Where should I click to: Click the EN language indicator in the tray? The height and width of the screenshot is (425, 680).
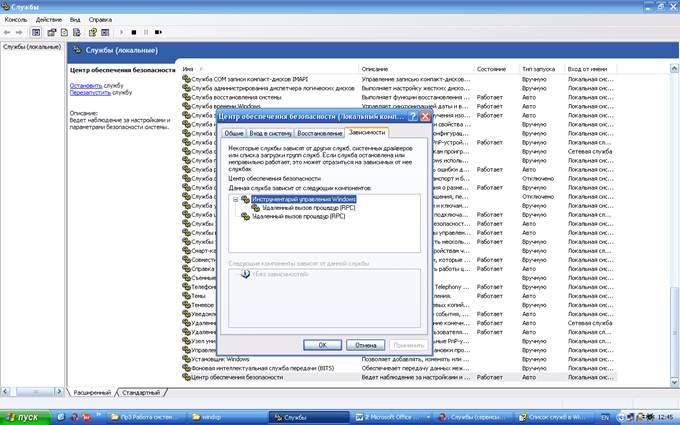[x=605, y=418]
